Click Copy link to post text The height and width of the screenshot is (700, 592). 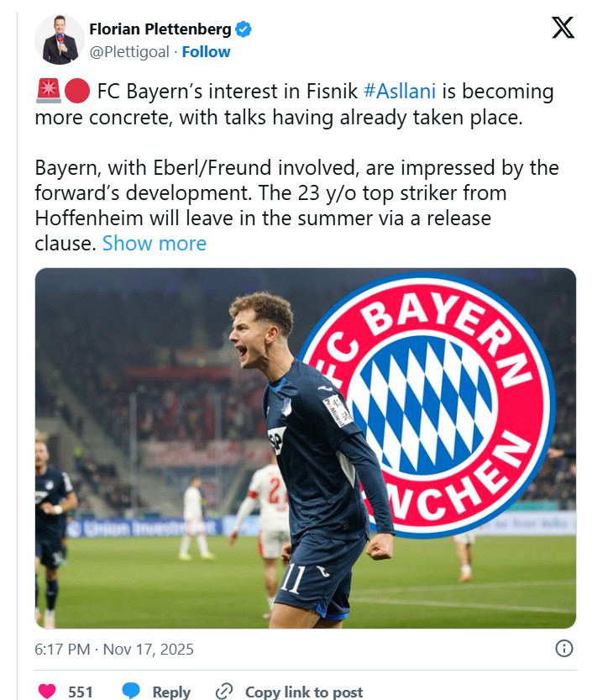click(x=303, y=692)
